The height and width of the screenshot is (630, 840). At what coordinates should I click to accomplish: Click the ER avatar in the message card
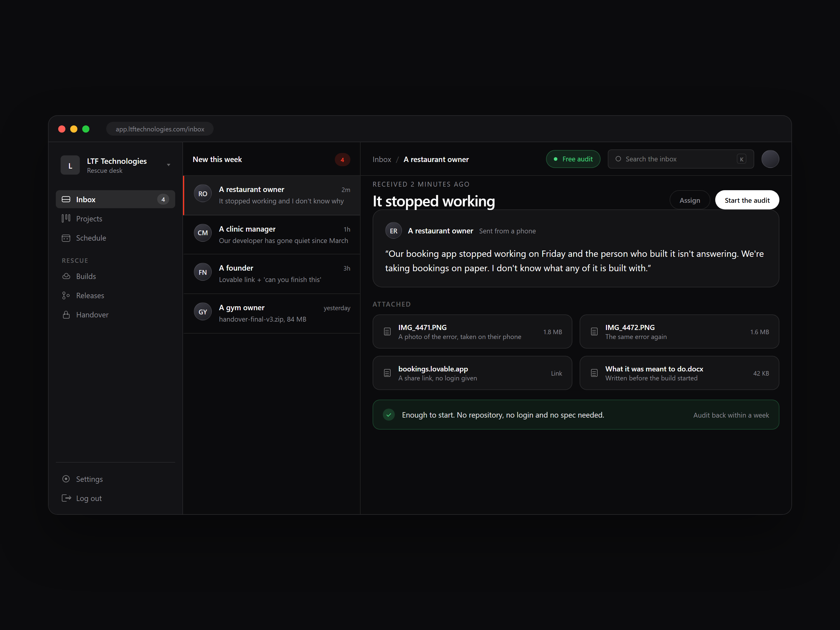pyautogui.click(x=393, y=231)
